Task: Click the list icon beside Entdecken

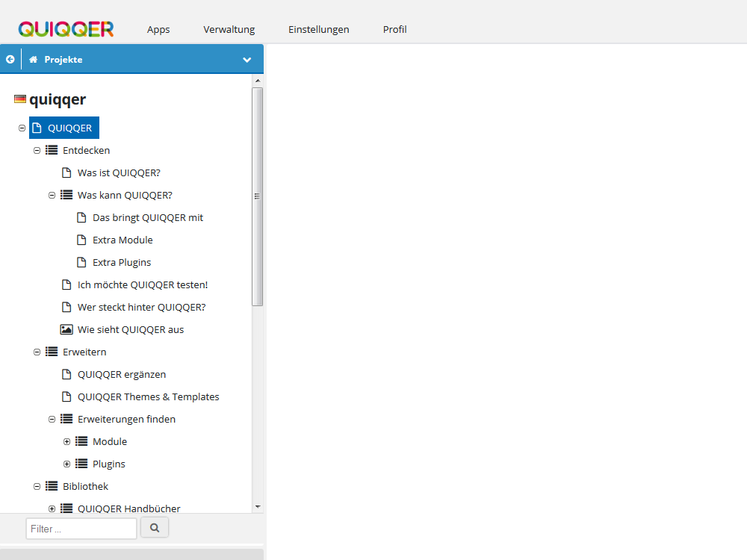Action: (x=52, y=150)
